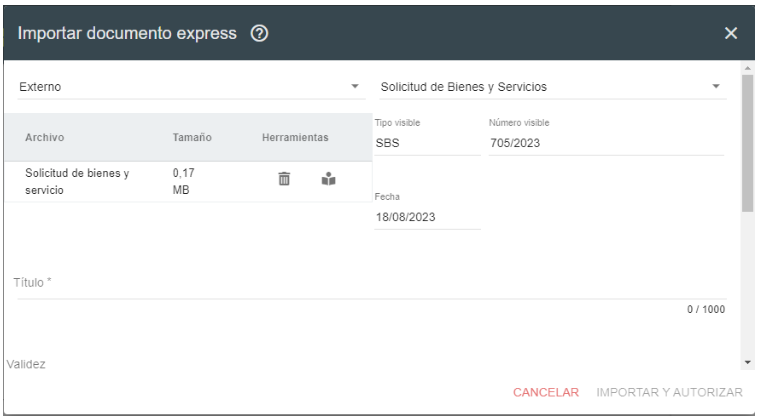Close the Importar documento express dialog

click(730, 33)
